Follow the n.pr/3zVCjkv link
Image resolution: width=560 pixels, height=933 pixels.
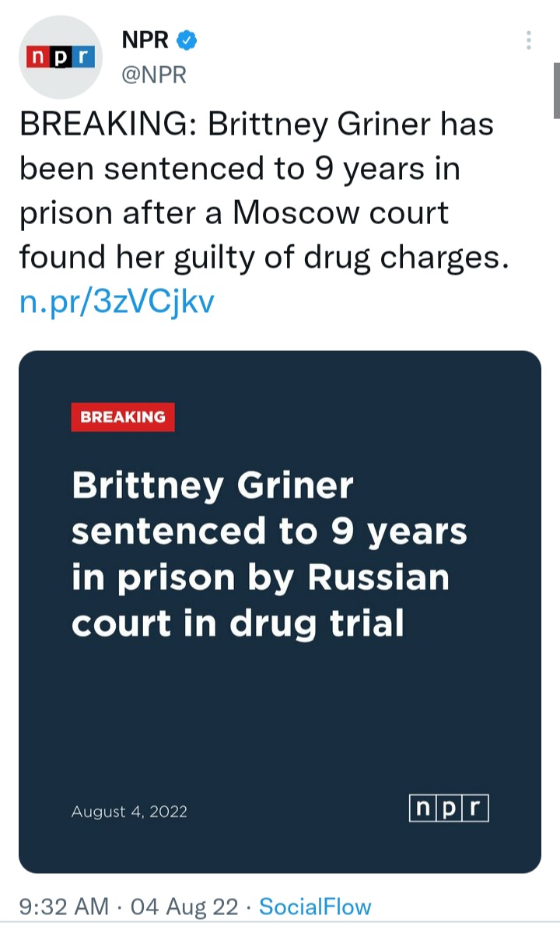pyautogui.click(x=116, y=301)
